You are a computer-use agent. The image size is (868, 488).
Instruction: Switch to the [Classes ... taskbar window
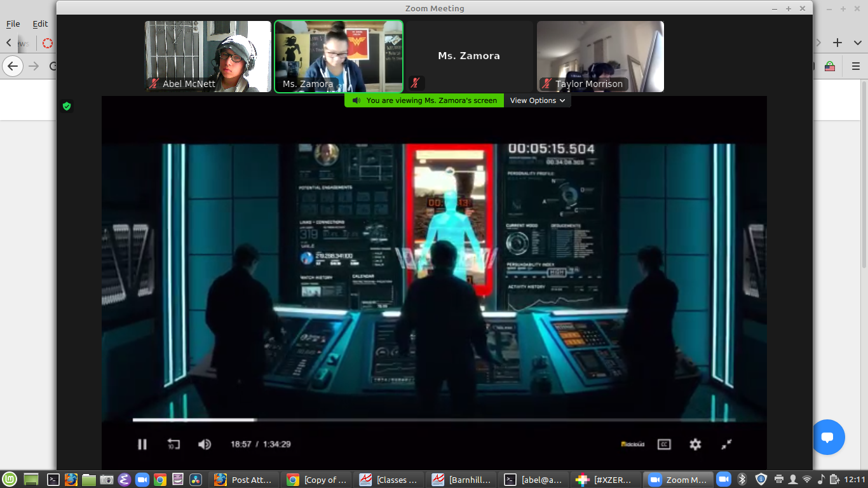click(390, 480)
